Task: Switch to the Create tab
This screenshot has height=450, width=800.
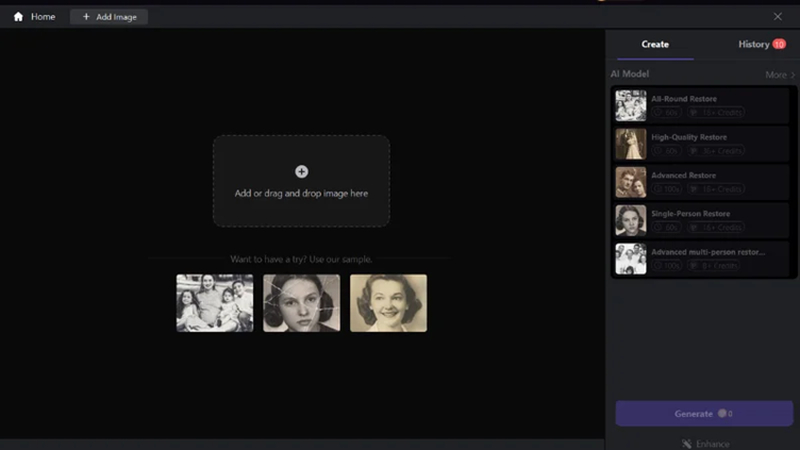Action: click(655, 44)
